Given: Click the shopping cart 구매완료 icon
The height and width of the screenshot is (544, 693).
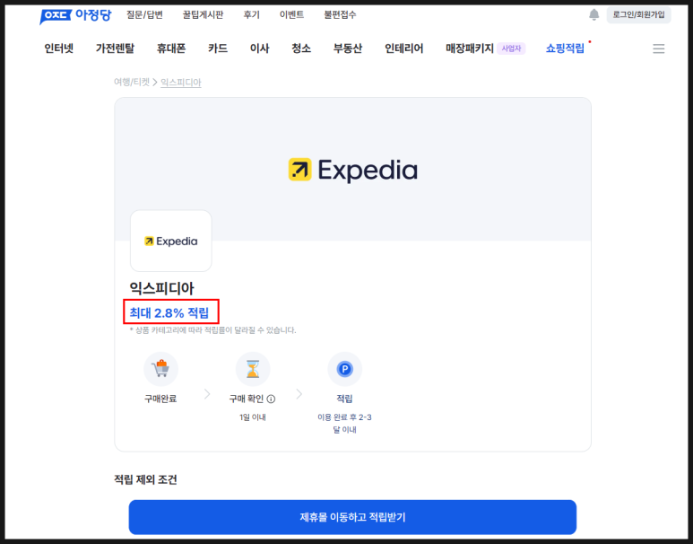Looking at the screenshot, I should pos(161,369).
